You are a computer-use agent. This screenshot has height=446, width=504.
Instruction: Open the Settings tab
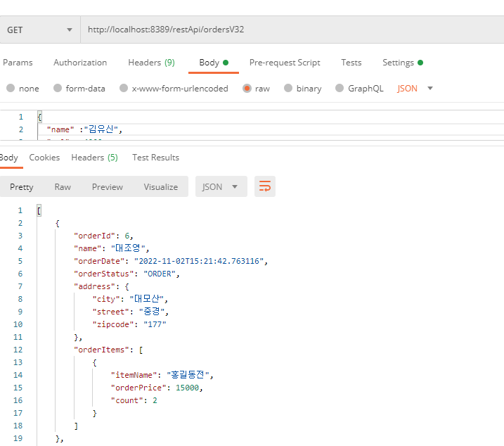tap(403, 63)
